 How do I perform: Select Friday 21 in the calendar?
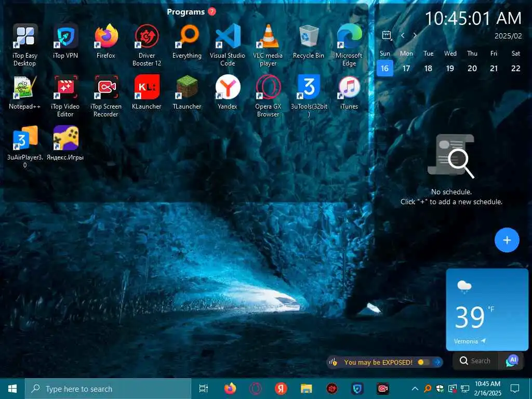(x=494, y=68)
